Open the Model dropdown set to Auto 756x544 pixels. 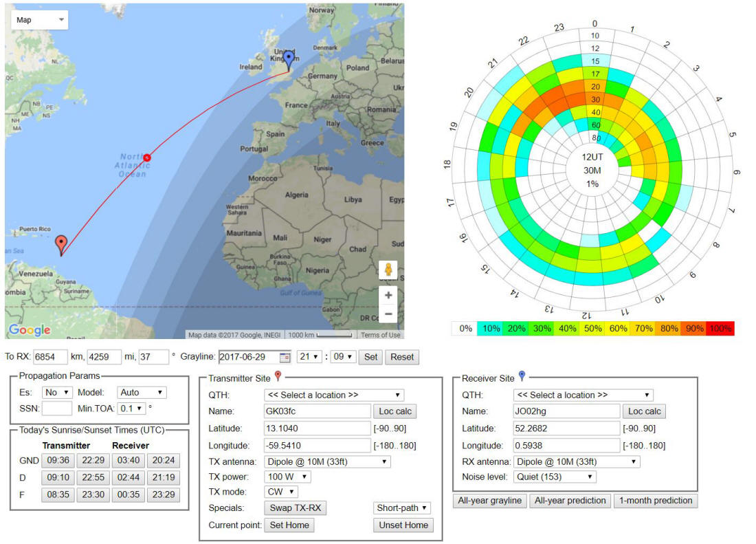point(142,393)
